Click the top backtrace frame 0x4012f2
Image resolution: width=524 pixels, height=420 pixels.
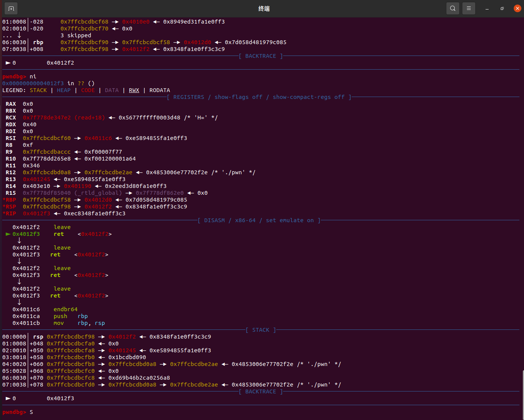(61, 63)
